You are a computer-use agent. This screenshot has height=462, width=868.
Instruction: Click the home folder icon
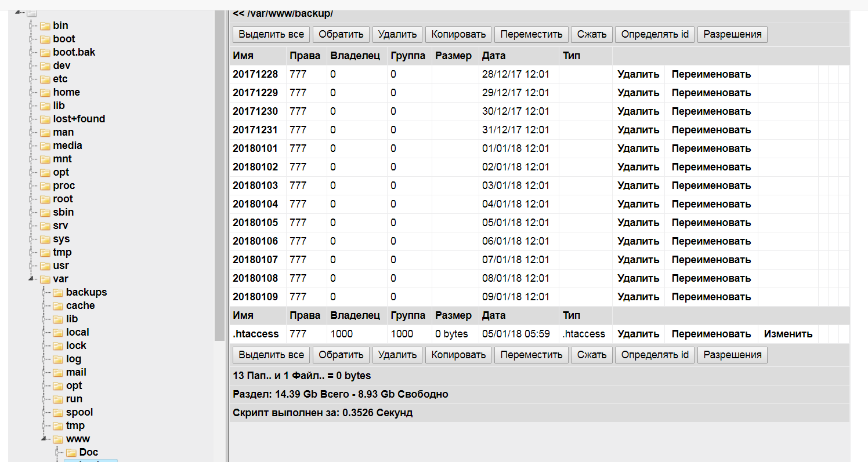[45, 92]
